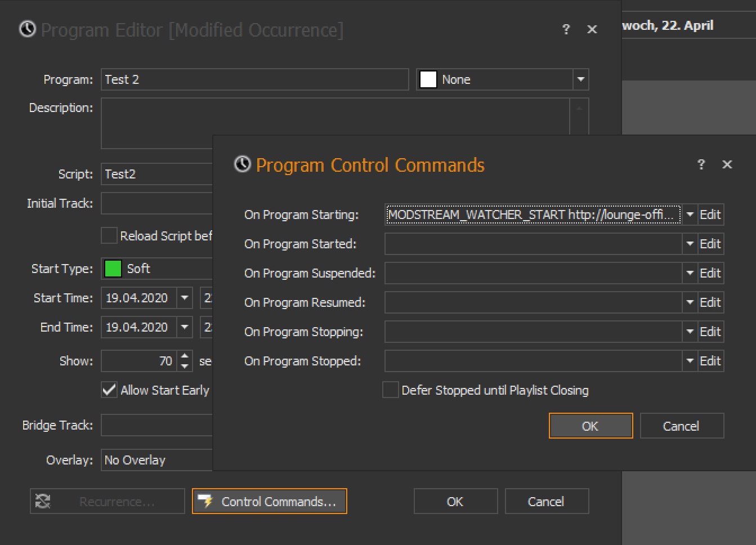
Task: Click the On Program Stopped text field
Action: coord(534,361)
